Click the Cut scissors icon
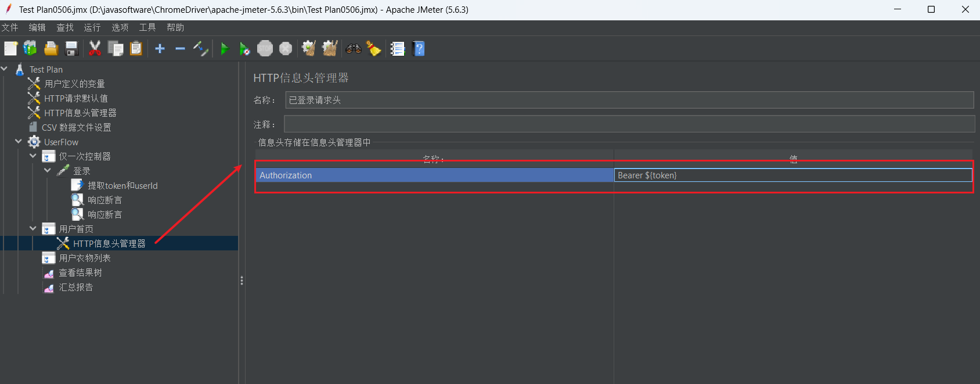 95,49
